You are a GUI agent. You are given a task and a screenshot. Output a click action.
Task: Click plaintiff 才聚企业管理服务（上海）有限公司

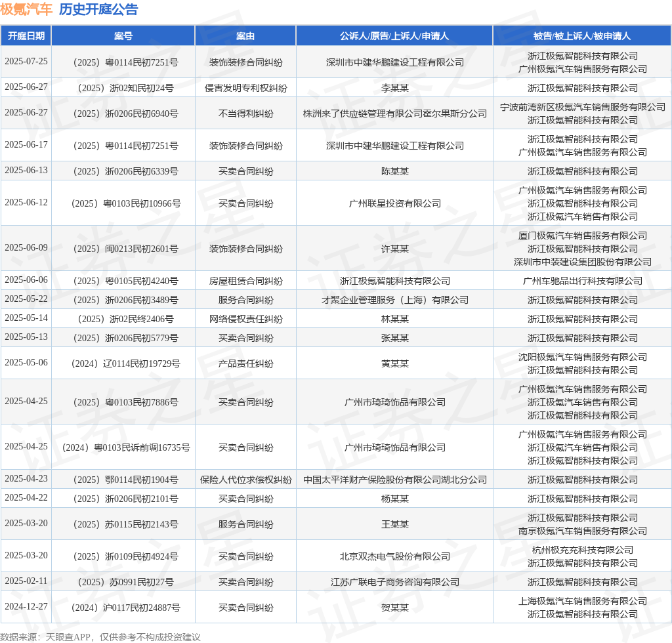tap(394, 300)
